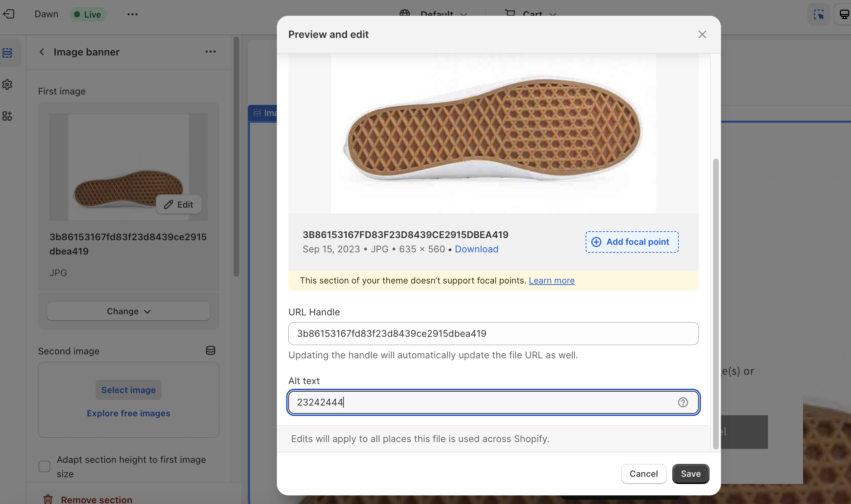
Task: Open Theme settings gear icon
Action: click(x=8, y=84)
